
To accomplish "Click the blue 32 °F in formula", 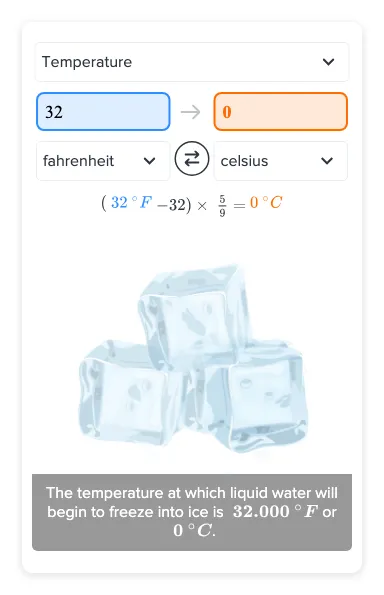I will pos(131,203).
